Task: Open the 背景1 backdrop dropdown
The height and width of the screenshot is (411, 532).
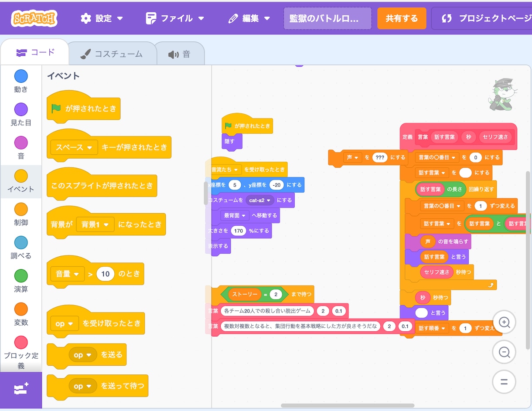Action: pyautogui.click(x=95, y=224)
